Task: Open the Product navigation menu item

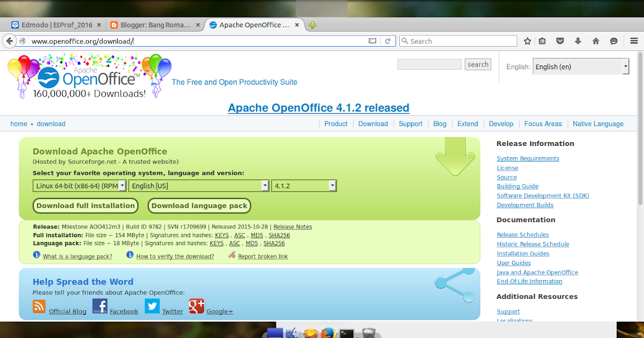Action: click(336, 124)
